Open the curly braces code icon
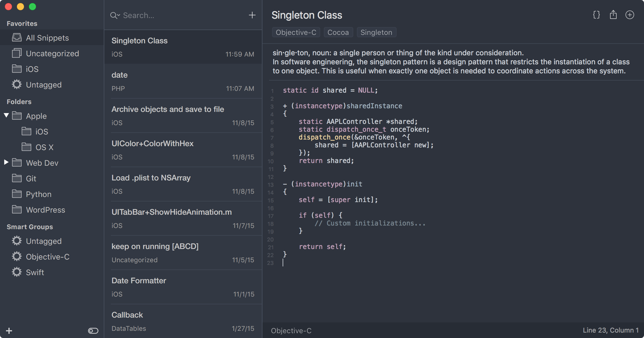This screenshot has width=644, height=338. 596,15
